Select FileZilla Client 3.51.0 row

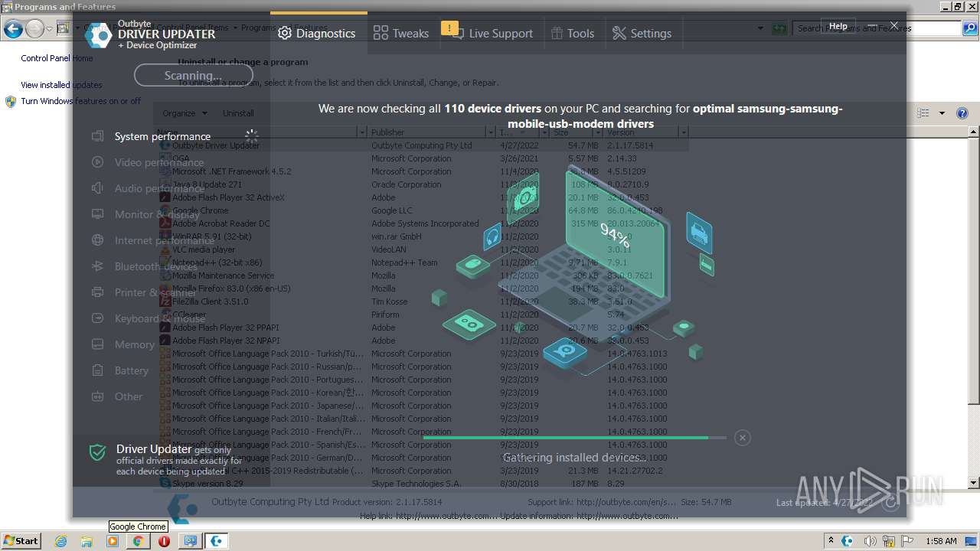coord(421,302)
